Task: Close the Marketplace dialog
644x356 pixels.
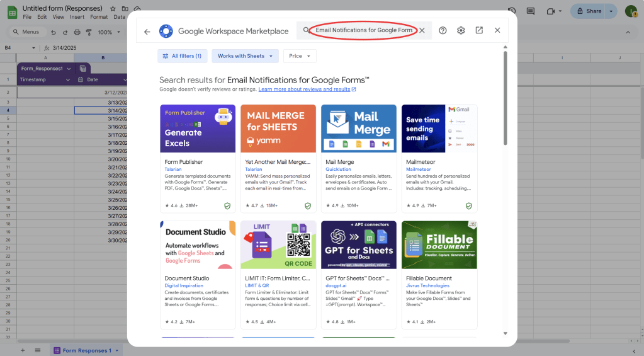Action: (497, 31)
